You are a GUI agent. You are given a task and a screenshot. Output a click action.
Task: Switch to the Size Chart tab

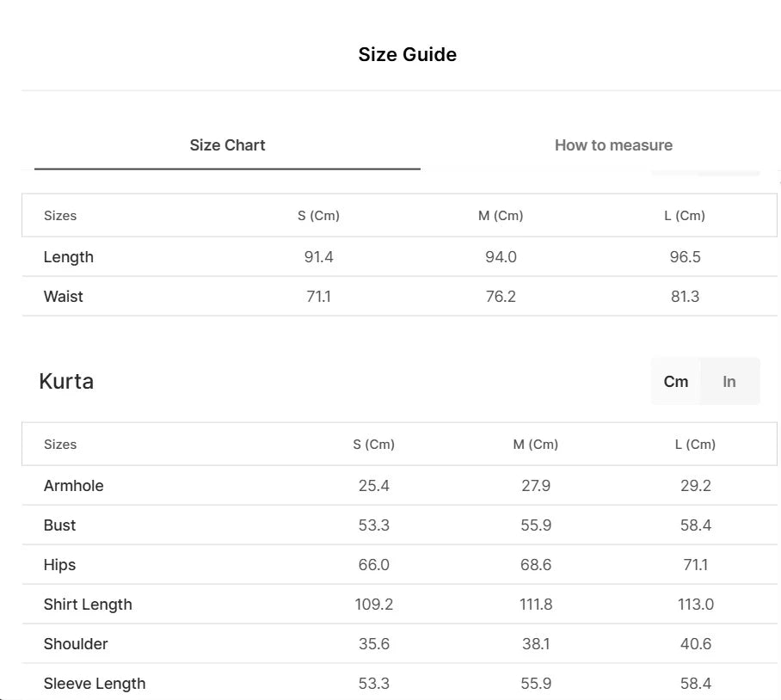(x=227, y=145)
